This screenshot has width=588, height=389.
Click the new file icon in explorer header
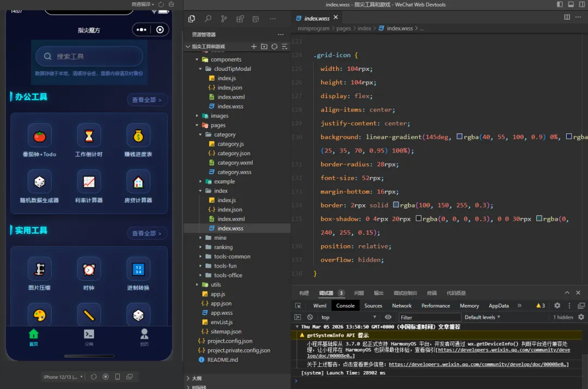254,47
